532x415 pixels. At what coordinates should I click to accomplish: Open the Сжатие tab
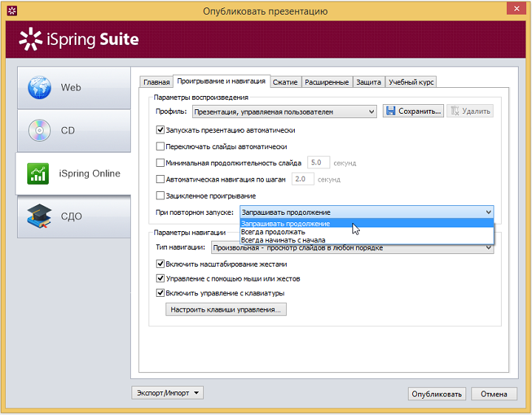point(285,82)
